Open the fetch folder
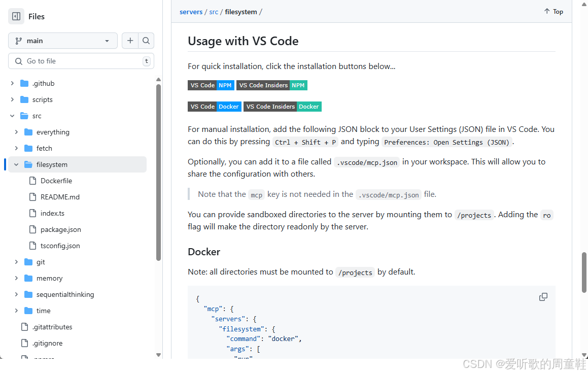 (x=44, y=148)
